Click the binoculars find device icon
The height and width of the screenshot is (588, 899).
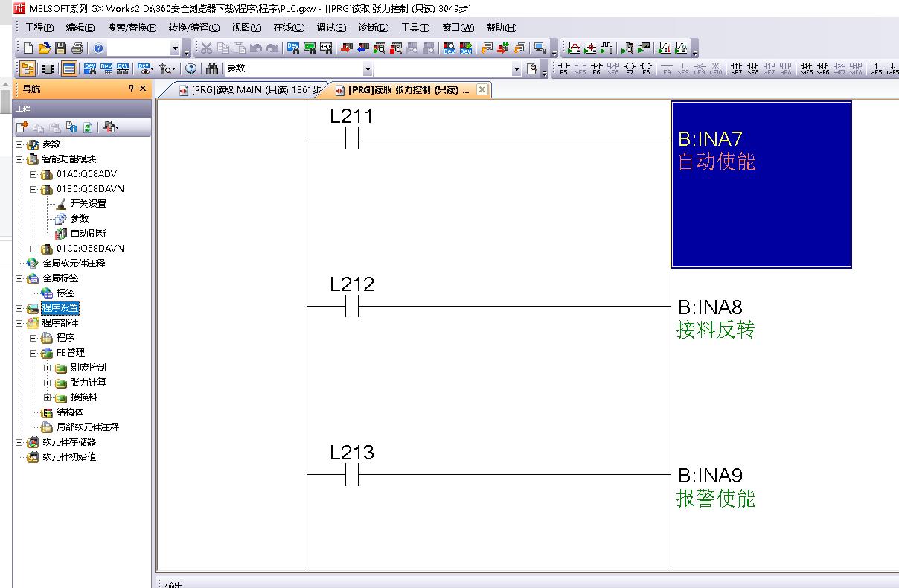click(x=212, y=68)
